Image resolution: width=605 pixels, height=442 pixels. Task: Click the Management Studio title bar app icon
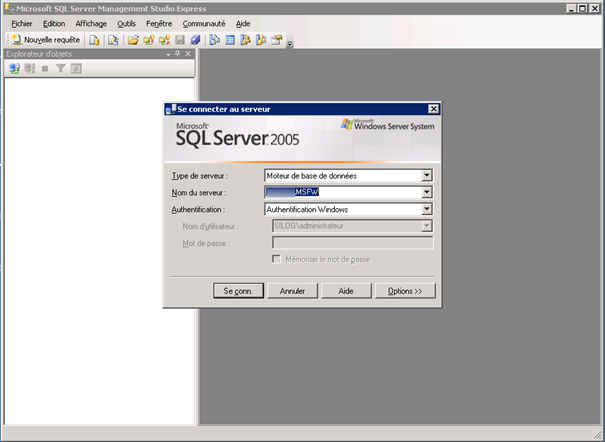(10, 8)
